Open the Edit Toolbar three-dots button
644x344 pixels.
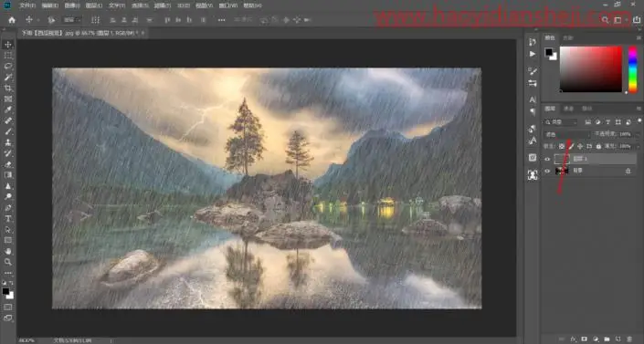coord(8,273)
